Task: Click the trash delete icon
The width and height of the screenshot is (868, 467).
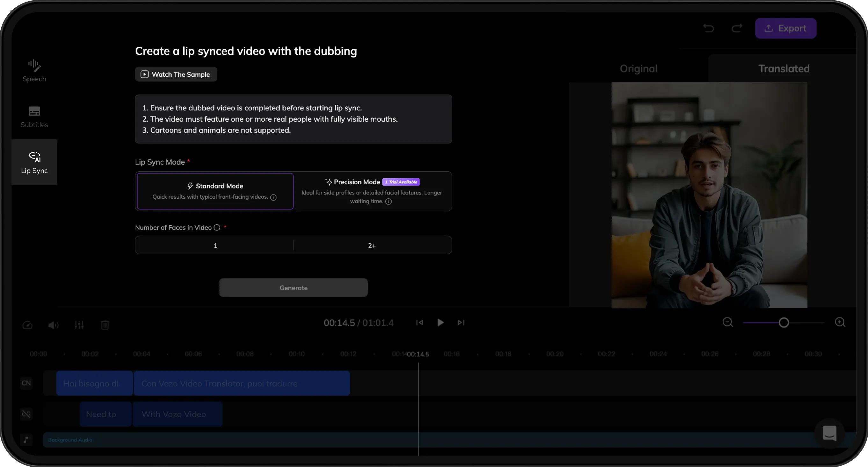Action: pos(105,325)
